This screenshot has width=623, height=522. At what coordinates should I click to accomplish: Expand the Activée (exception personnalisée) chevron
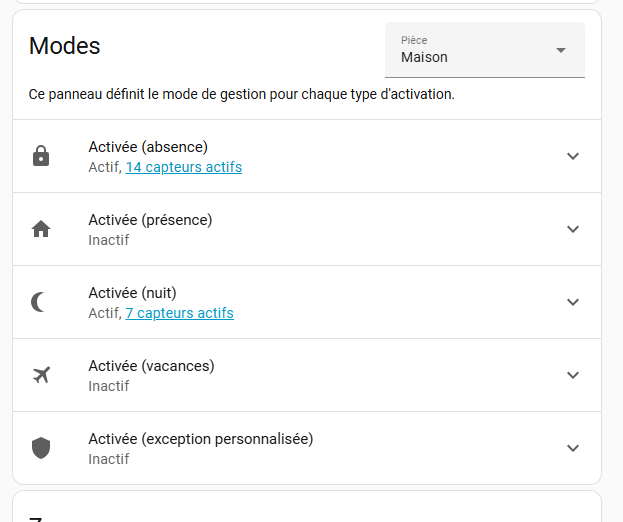[x=572, y=448]
